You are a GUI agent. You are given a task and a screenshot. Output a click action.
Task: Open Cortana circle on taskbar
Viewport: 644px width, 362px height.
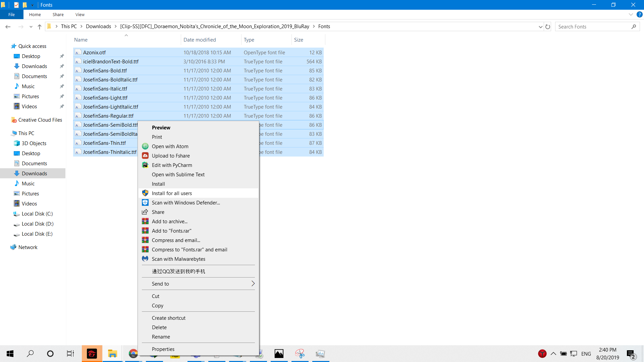coord(50,354)
